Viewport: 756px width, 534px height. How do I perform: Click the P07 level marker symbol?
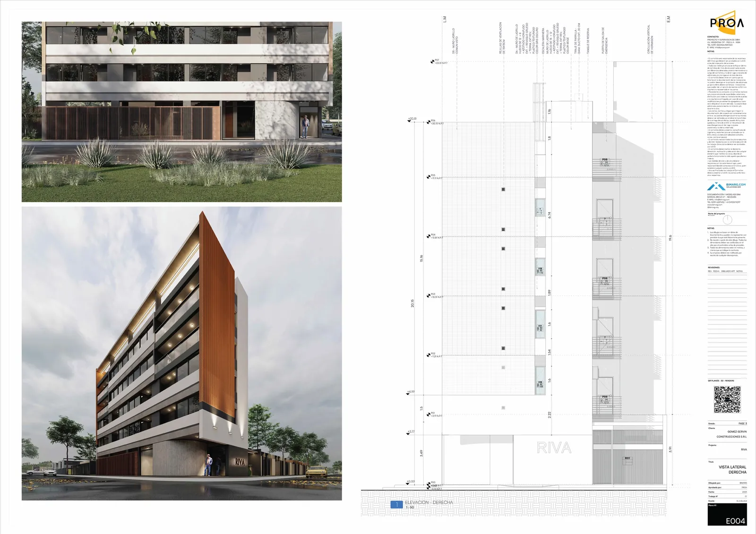pyautogui.click(x=433, y=61)
